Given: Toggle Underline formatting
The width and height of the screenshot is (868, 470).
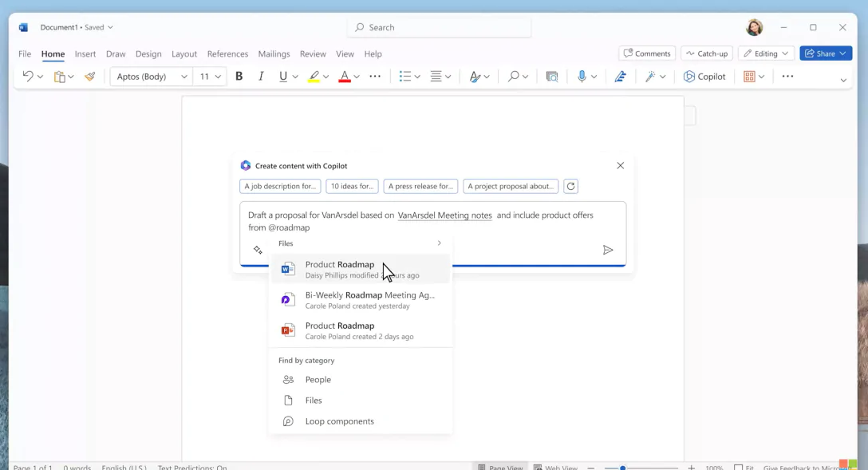Looking at the screenshot, I should (x=282, y=77).
